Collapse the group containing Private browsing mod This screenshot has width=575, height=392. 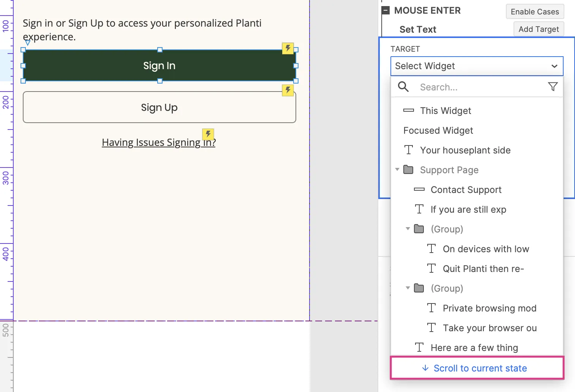(x=408, y=288)
